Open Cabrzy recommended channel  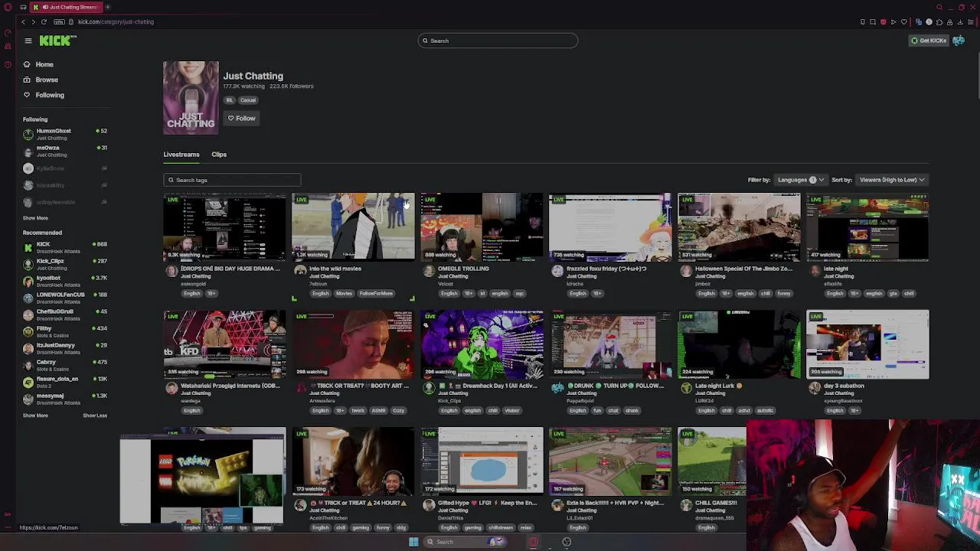coord(65,365)
